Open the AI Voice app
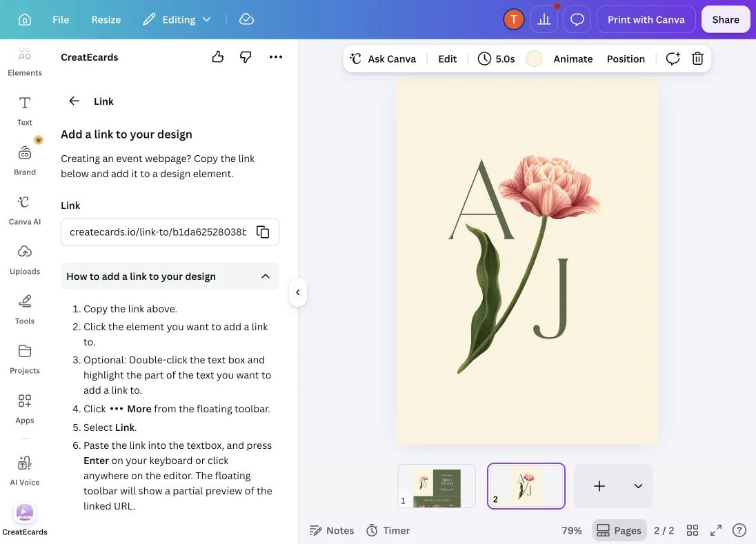 point(25,471)
